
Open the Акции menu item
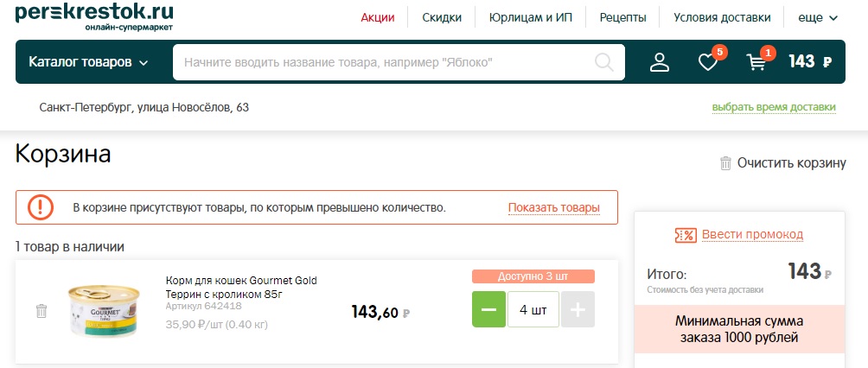coord(378,17)
